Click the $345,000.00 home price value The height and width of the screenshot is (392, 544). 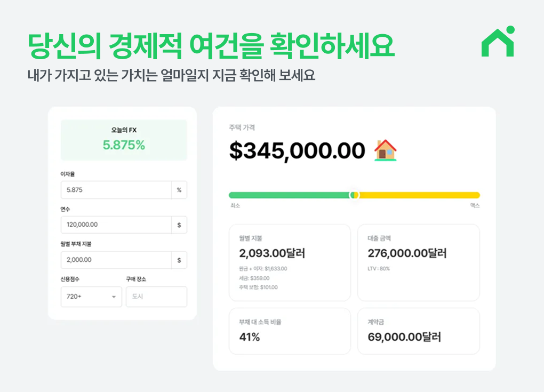click(x=297, y=151)
